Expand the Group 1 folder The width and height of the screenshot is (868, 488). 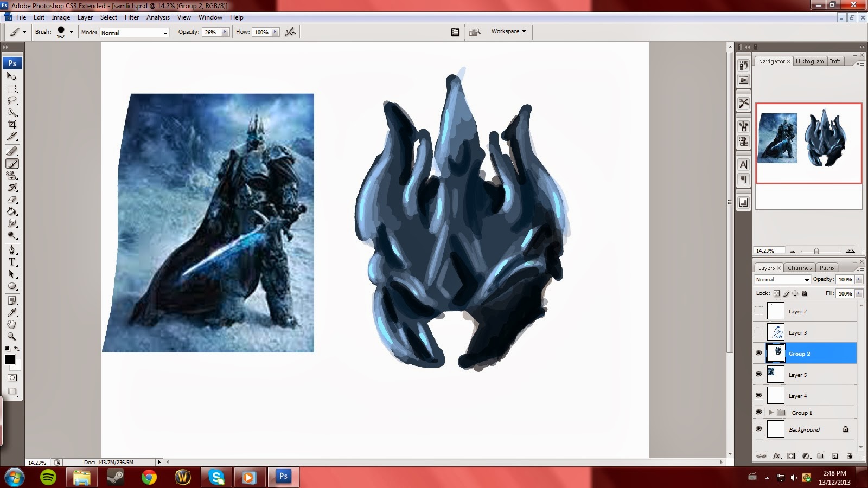tap(771, 413)
